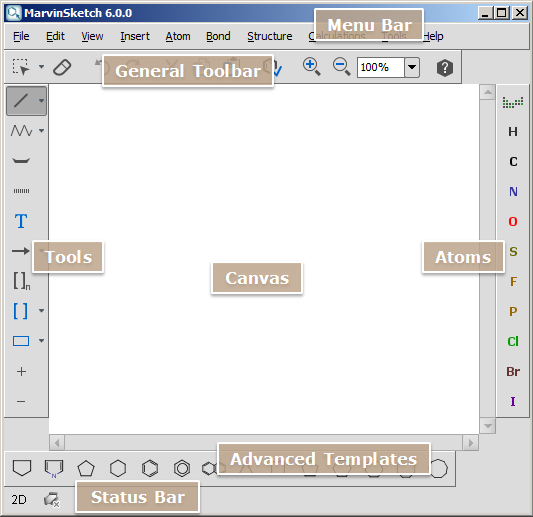
Task: Toggle the 2D mode indicator
Action: coord(19,500)
